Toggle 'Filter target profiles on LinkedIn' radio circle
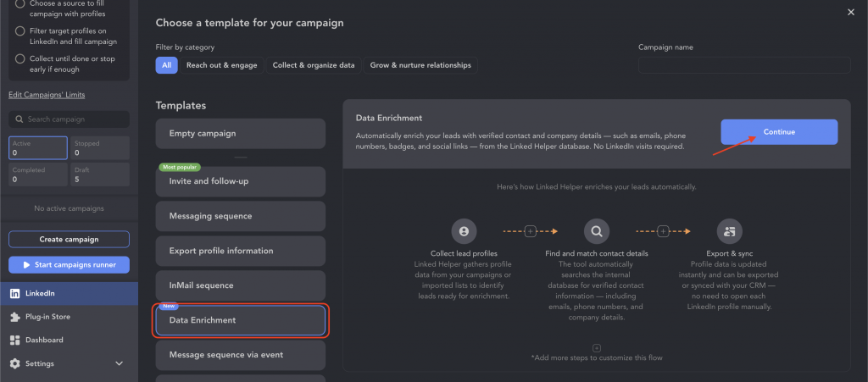Image resolution: width=868 pixels, height=382 pixels. [x=20, y=31]
